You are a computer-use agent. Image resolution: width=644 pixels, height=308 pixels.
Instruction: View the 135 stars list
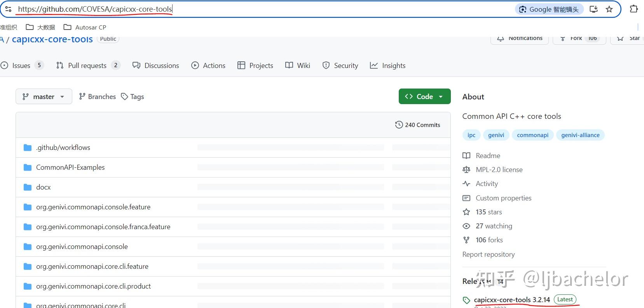[x=489, y=212]
